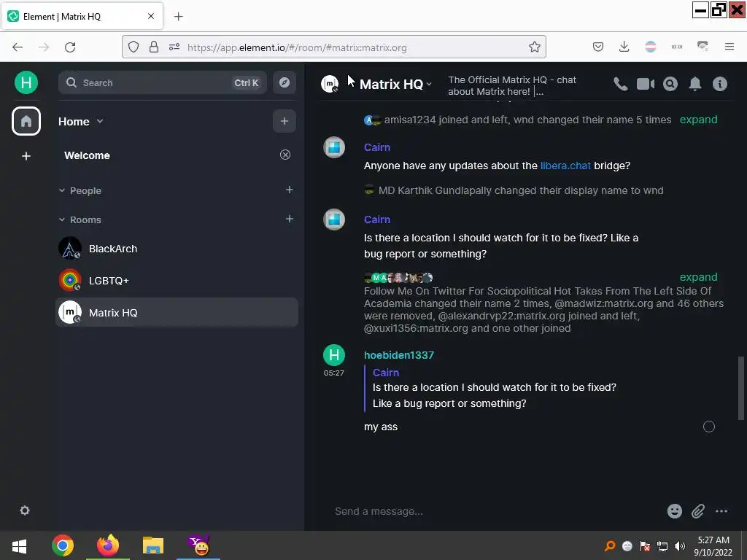The width and height of the screenshot is (747, 560).
Task: Start a new chat with People plus
Action: click(x=289, y=190)
